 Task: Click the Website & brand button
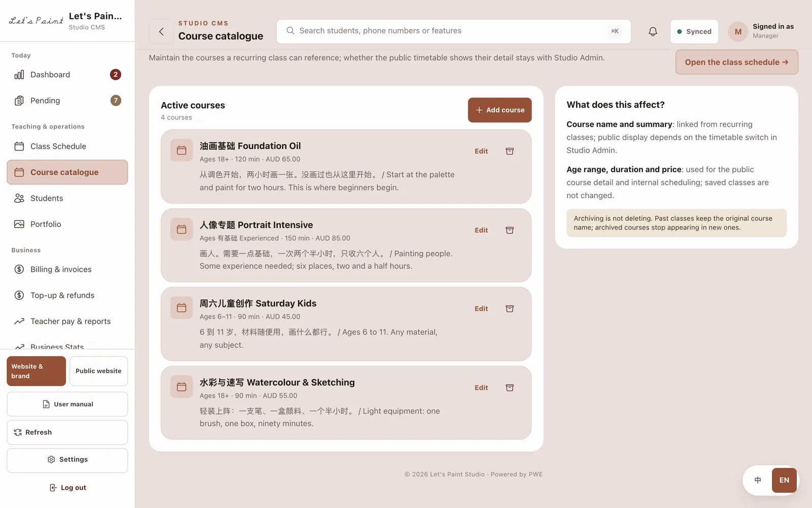[x=36, y=371]
